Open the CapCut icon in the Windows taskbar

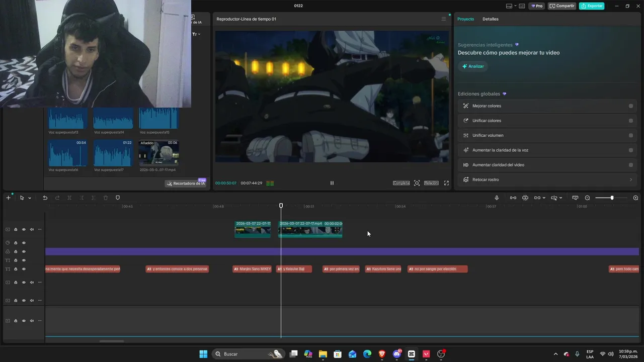tap(411, 354)
